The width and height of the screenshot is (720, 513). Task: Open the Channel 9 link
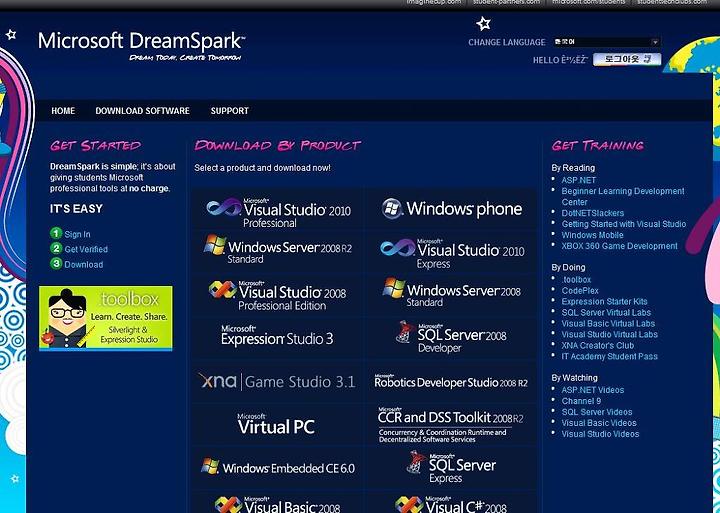click(581, 401)
